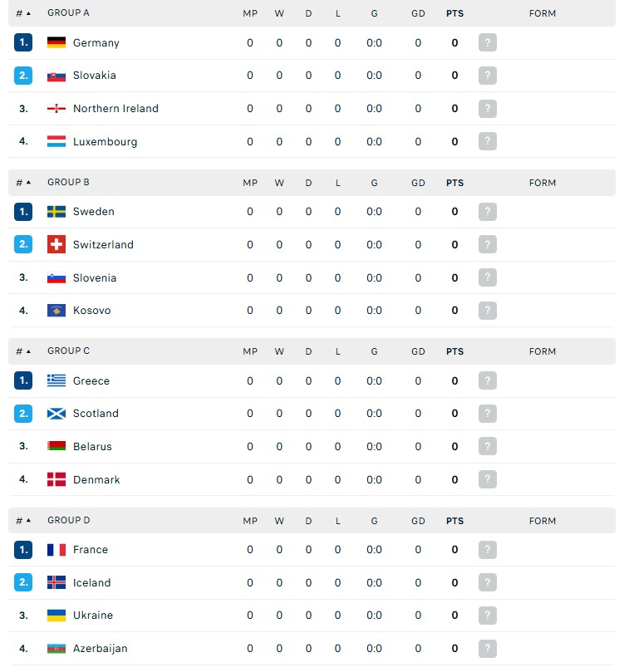Sort Group B using the # arrow
The image size is (624, 672).
coord(28,183)
